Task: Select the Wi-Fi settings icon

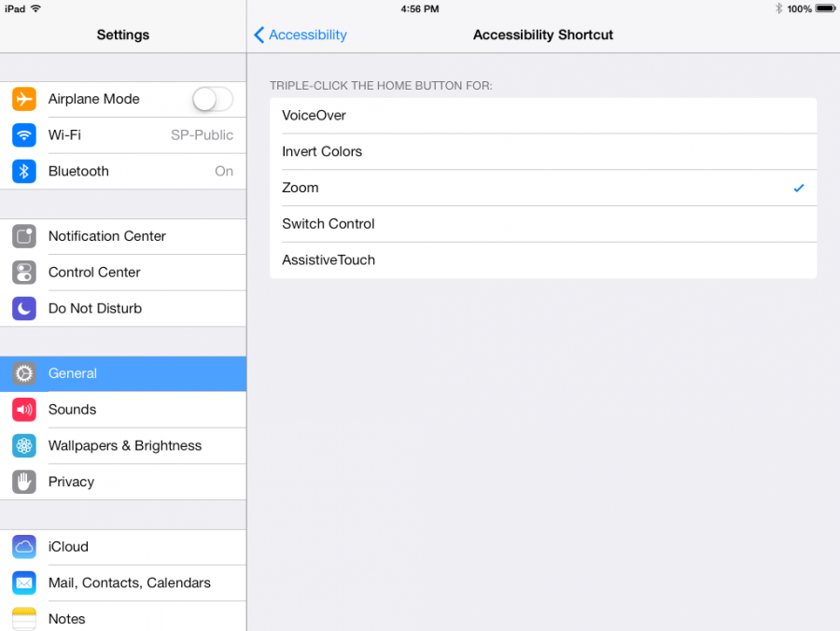Action: pyautogui.click(x=23, y=135)
